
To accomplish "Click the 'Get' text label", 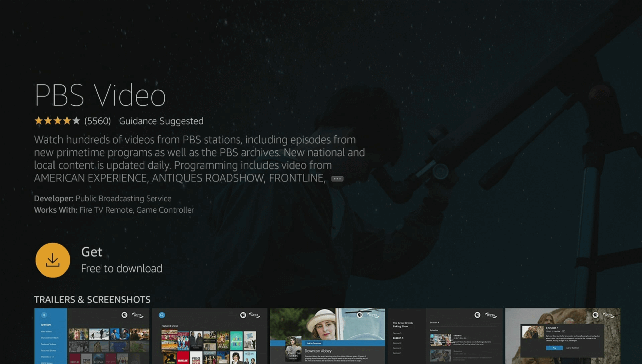I will point(92,252).
